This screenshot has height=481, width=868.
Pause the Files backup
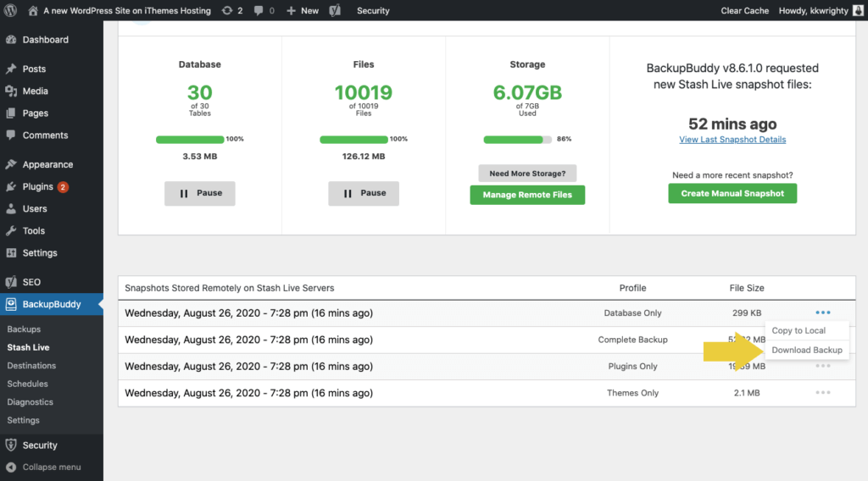pyautogui.click(x=364, y=194)
